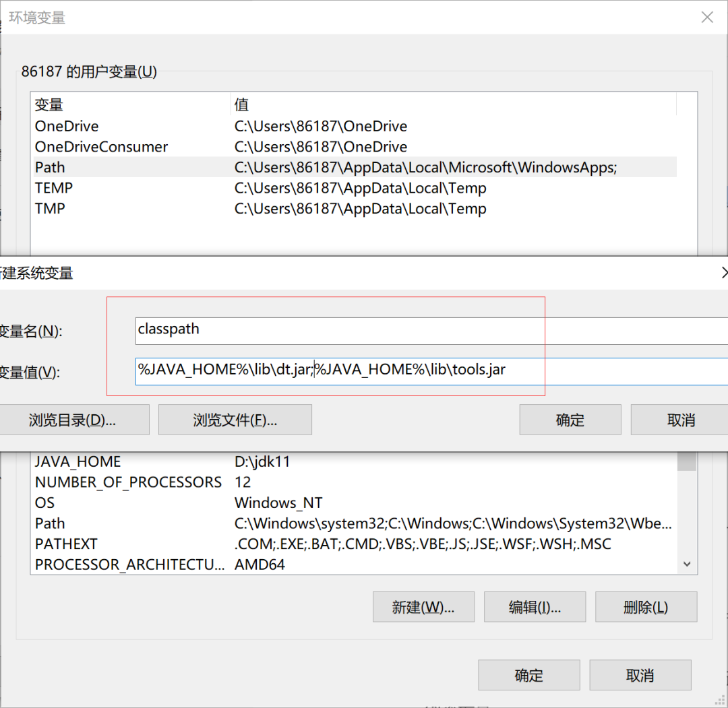Select the PATHEXT system variable row
The height and width of the screenshot is (708, 728).
point(354,544)
